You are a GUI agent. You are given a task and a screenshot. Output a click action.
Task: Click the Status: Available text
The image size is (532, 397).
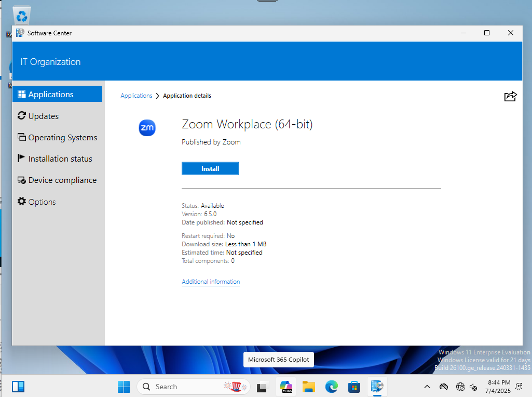click(x=203, y=206)
